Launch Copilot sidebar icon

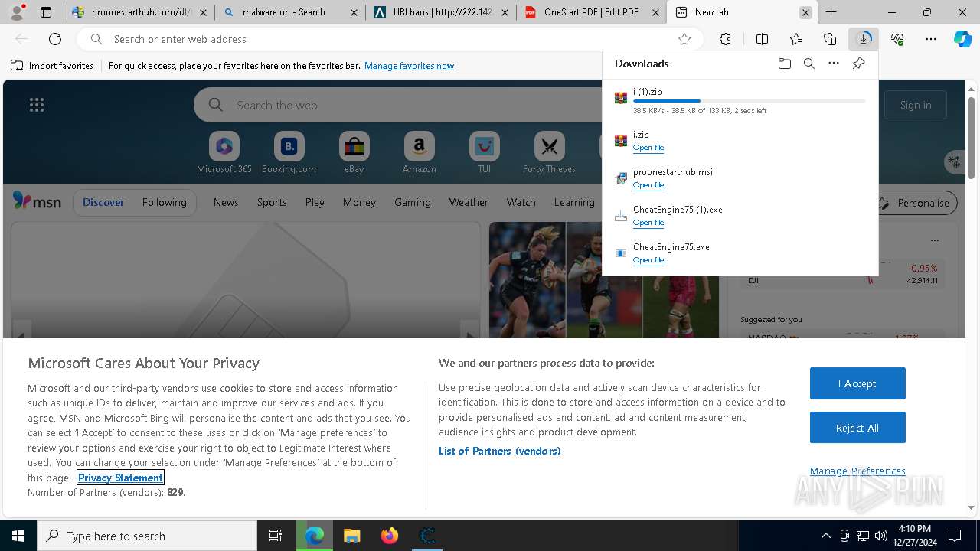coord(963,39)
